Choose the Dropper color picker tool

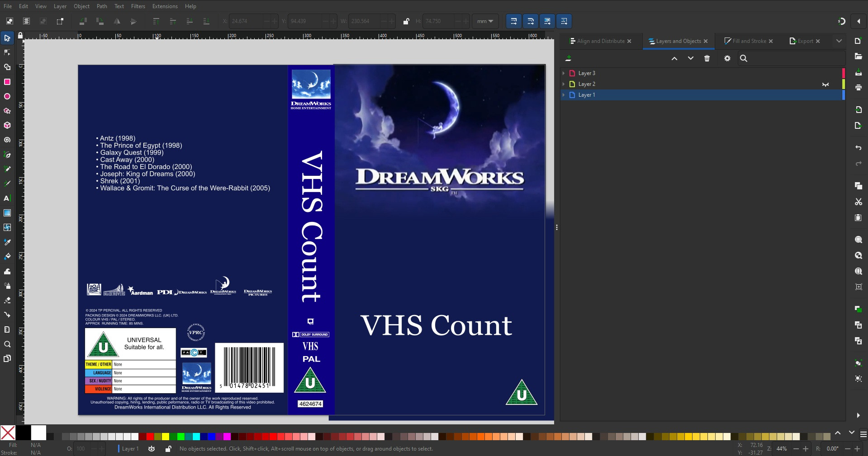pyautogui.click(x=7, y=242)
